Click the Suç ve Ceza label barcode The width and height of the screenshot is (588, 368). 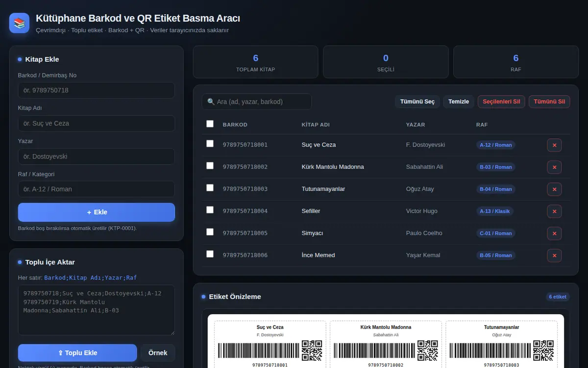(x=258, y=350)
